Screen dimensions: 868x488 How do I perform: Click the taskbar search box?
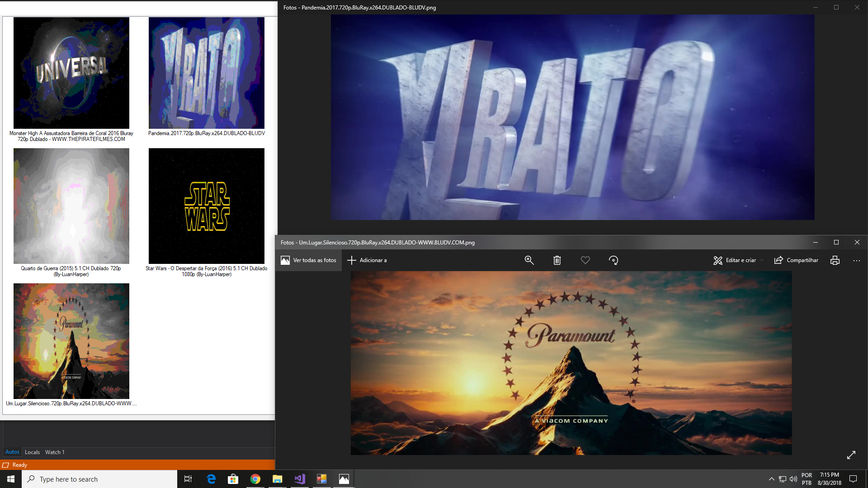[99, 479]
